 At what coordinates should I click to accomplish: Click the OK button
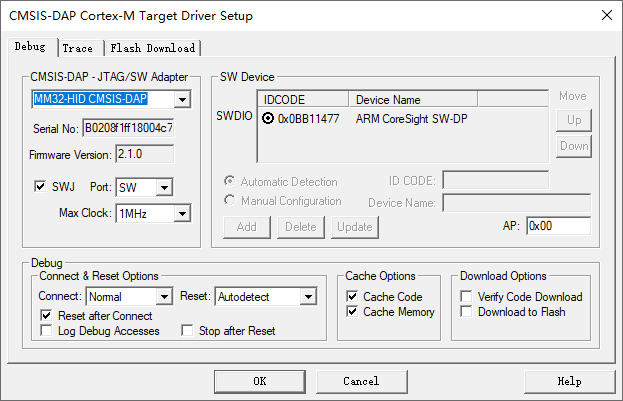tap(259, 381)
